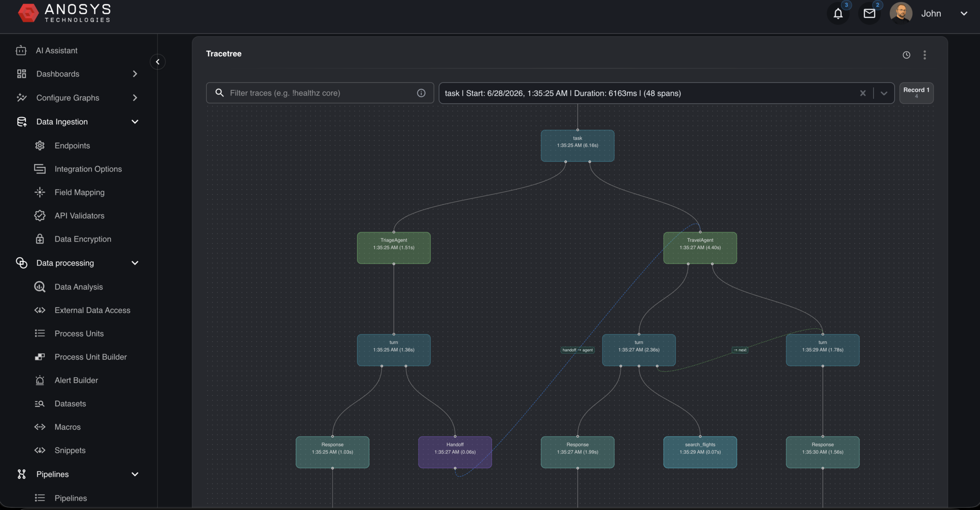Select the Handoff node
This screenshot has width=980, height=510.
pos(455,452)
